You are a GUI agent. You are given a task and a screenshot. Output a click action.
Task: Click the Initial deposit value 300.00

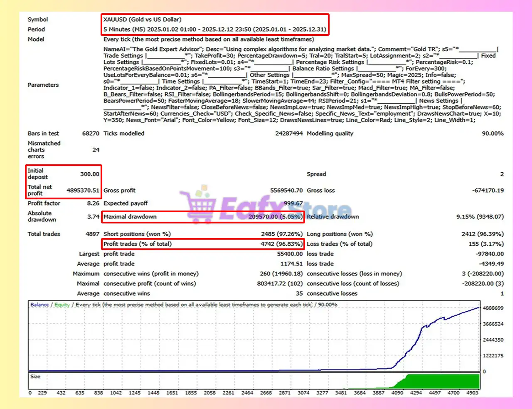90,174
